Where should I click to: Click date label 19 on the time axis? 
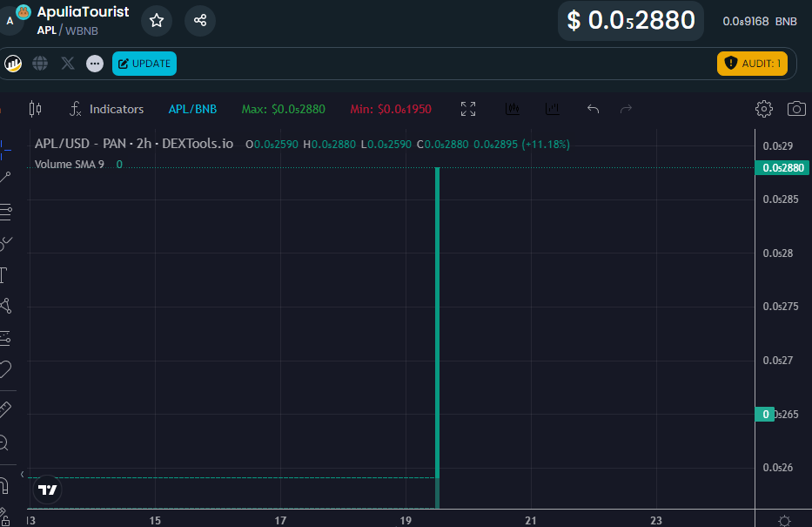pos(406,520)
